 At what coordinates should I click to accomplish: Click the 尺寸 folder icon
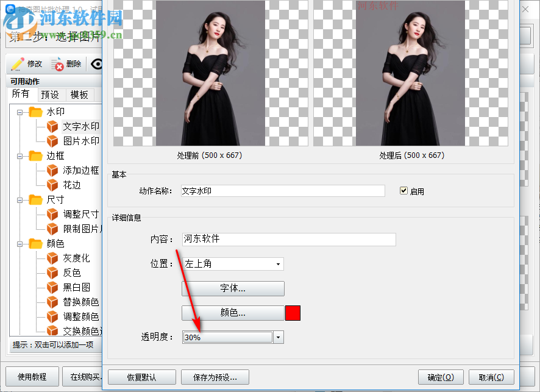[x=35, y=199]
